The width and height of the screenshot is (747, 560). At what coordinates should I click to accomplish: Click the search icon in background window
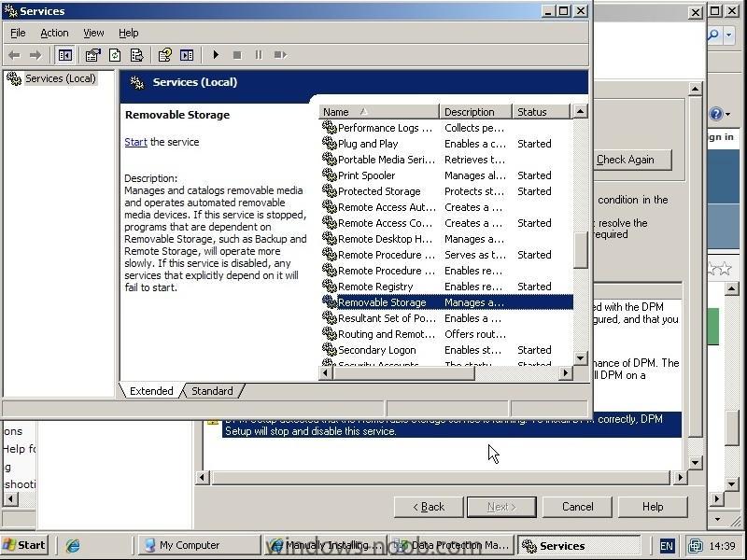click(x=713, y=35)
